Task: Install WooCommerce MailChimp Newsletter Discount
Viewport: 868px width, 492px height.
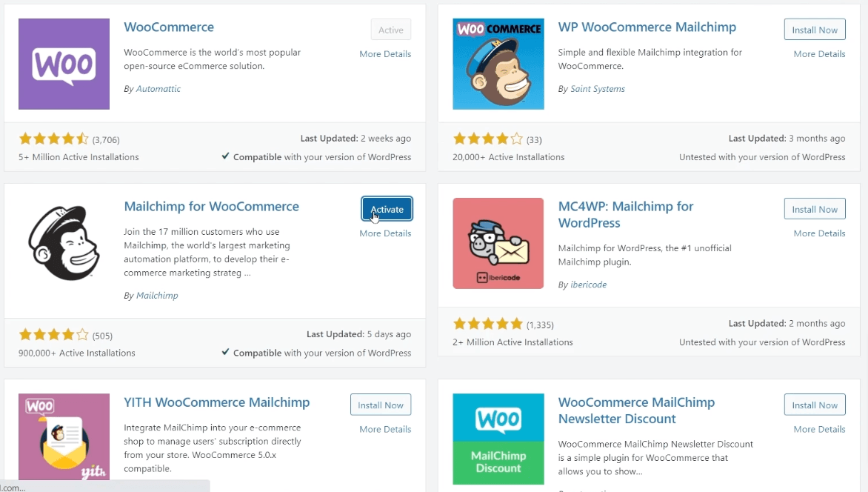Action: (814, 405)
